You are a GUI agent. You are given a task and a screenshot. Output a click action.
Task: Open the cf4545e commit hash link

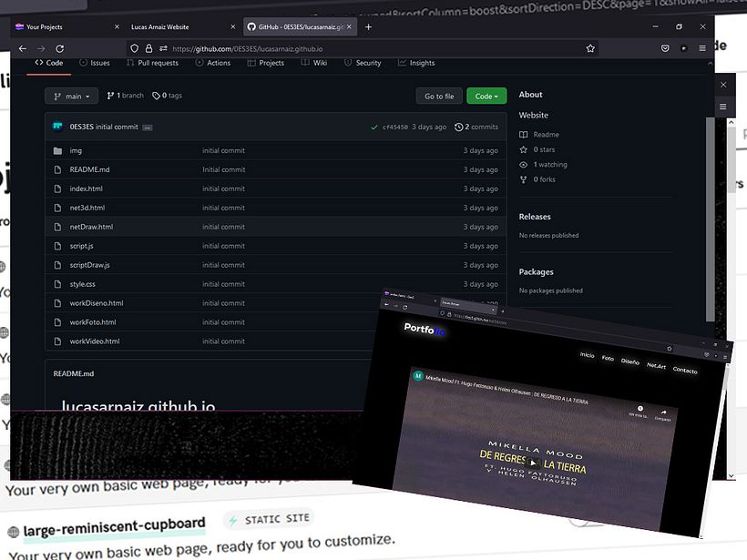(395, 127)
